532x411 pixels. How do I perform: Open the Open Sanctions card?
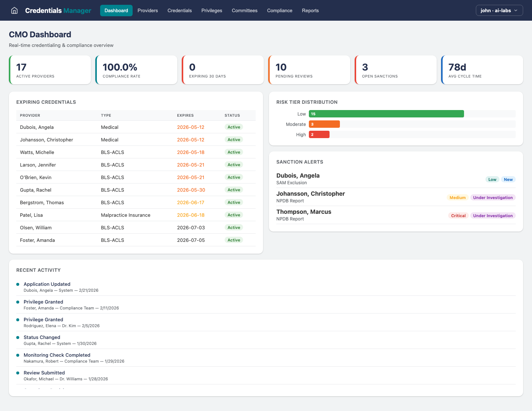click(396, 70)
